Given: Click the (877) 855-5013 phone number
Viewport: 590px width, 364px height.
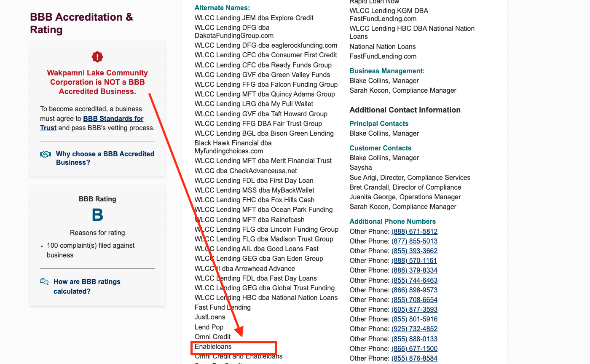Looking at the screenshot, I should point(414,241).
